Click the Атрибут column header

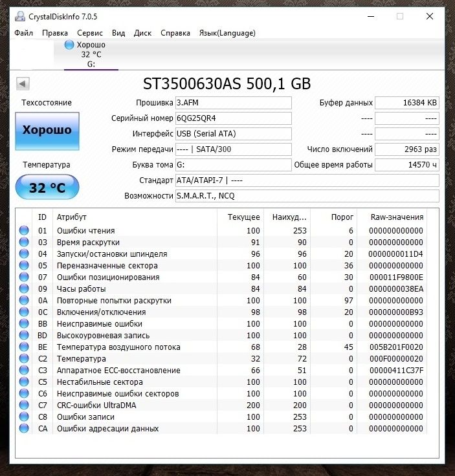135,217
